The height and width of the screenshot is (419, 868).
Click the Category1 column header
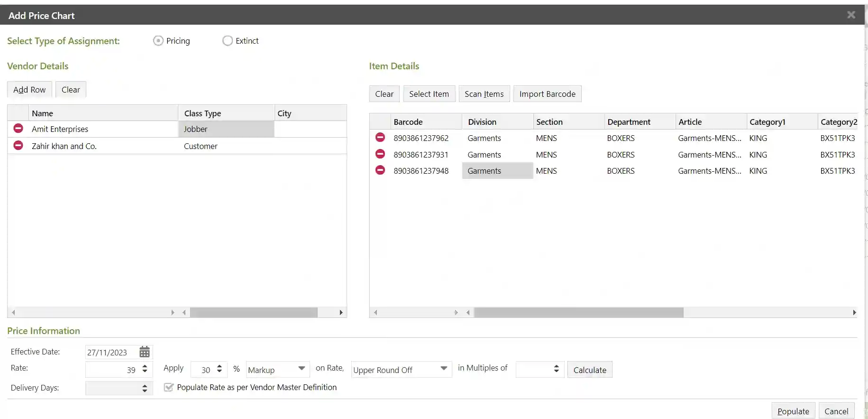coord(782,122)
